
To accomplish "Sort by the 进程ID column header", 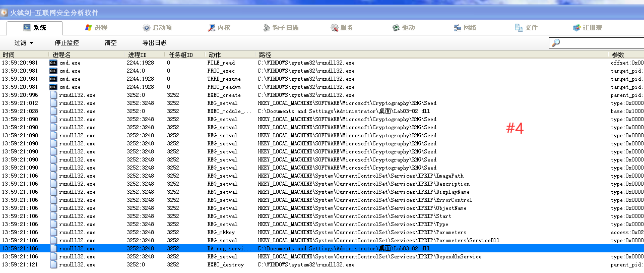I will pos(144,54).
